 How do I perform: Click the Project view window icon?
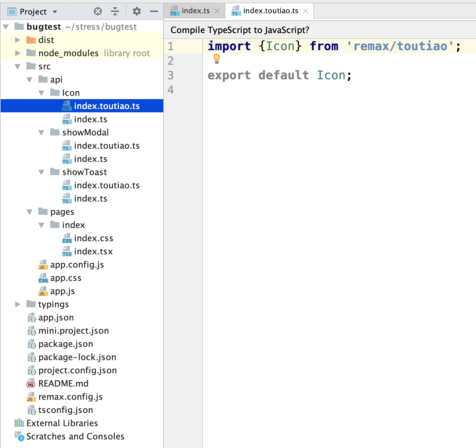pos(12,12)
